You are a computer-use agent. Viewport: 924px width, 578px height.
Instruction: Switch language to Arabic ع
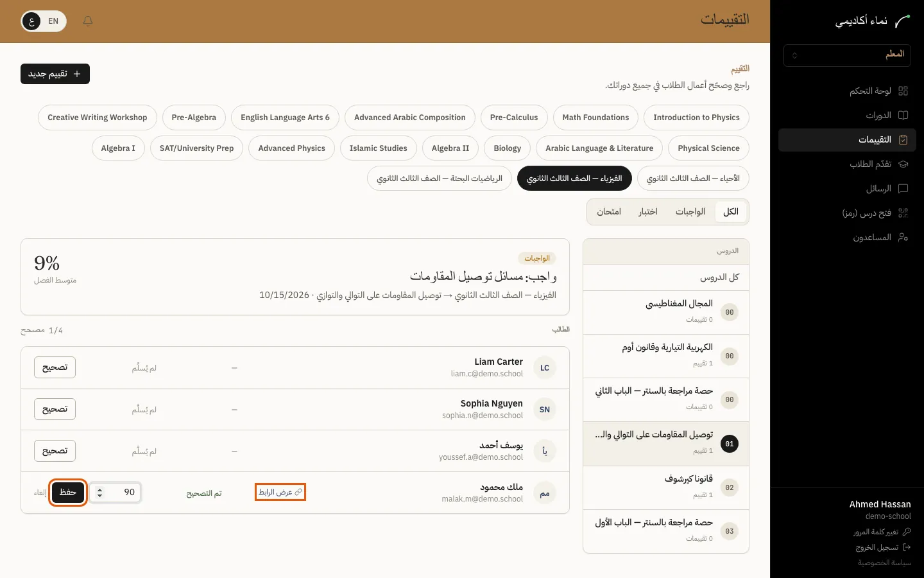pos(31,21)
